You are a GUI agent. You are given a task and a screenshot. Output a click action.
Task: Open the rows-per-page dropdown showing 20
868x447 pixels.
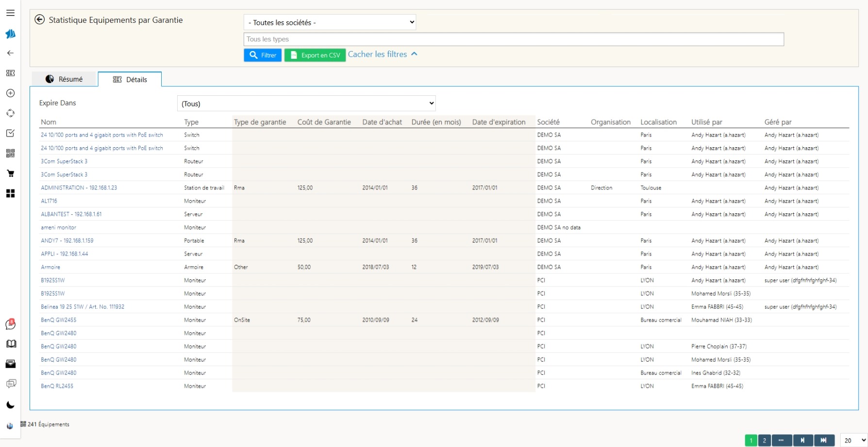pos(853,440)
